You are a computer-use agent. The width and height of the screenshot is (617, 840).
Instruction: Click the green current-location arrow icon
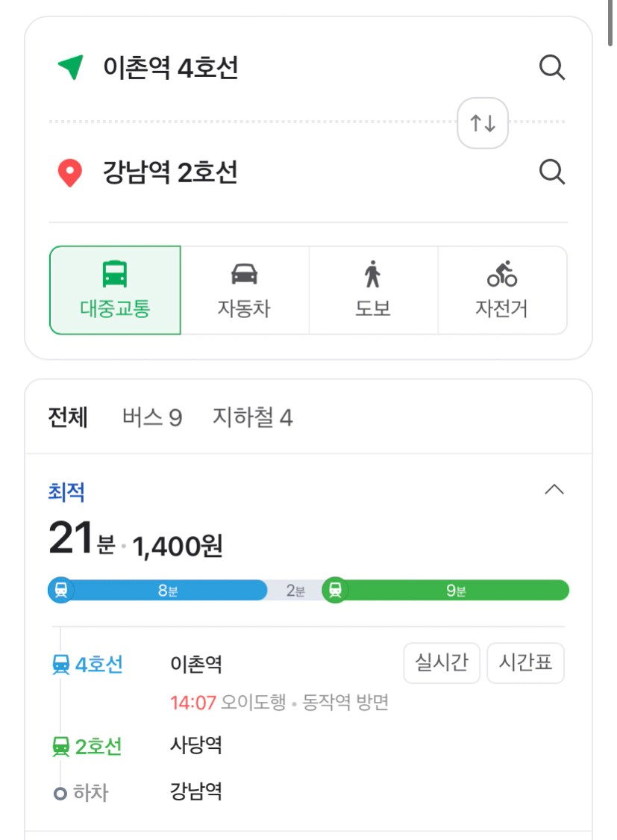click(71, 67)
